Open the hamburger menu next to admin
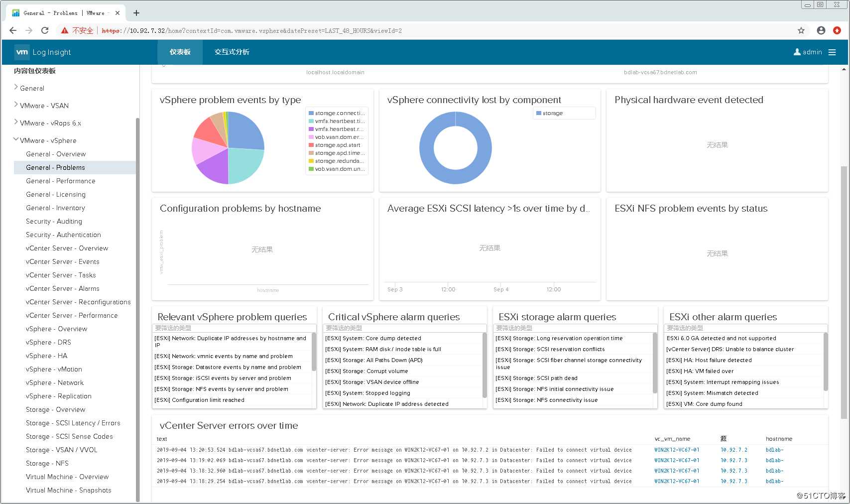The width and height of the screenshot is (850, 504). 832,52
